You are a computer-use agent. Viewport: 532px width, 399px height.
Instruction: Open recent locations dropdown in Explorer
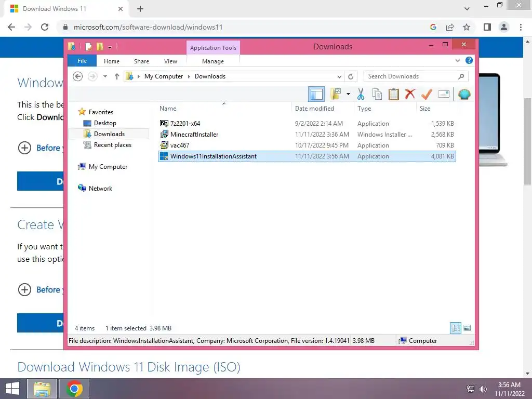coord(105,76)
